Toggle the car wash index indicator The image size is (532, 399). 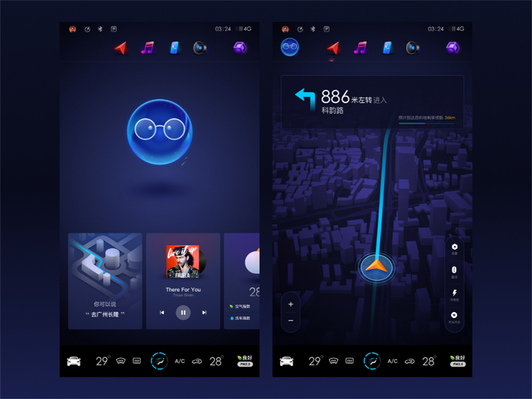[243, 318]
